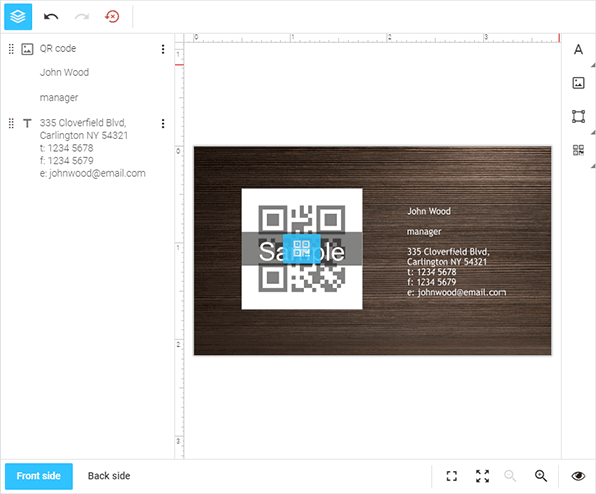The image size is (596, 494).
Task: Select the Add shape tool
Action: [x=578, y=116]
